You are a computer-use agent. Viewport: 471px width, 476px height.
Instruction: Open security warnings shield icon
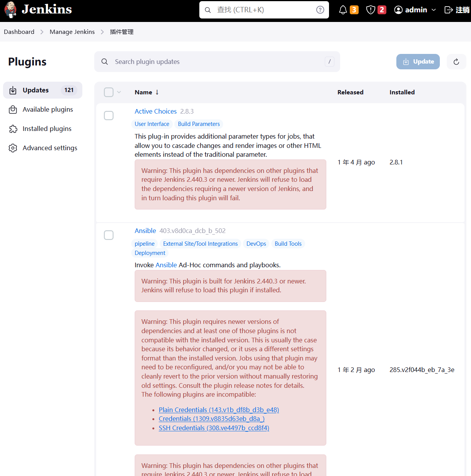[x=371, y=10]
